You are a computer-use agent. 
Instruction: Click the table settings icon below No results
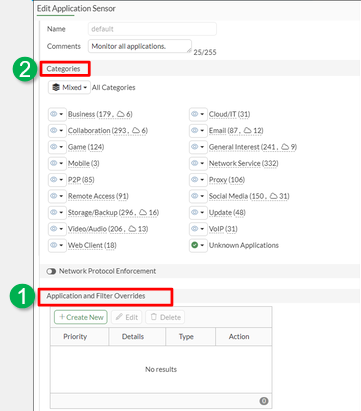click(264, 401)
